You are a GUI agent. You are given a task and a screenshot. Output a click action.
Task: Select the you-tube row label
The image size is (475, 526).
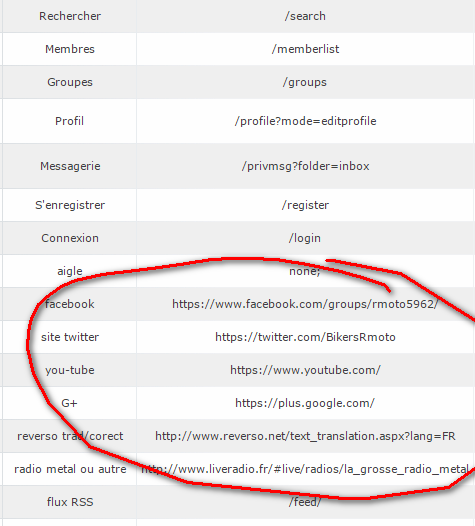[x=70, y=370]
